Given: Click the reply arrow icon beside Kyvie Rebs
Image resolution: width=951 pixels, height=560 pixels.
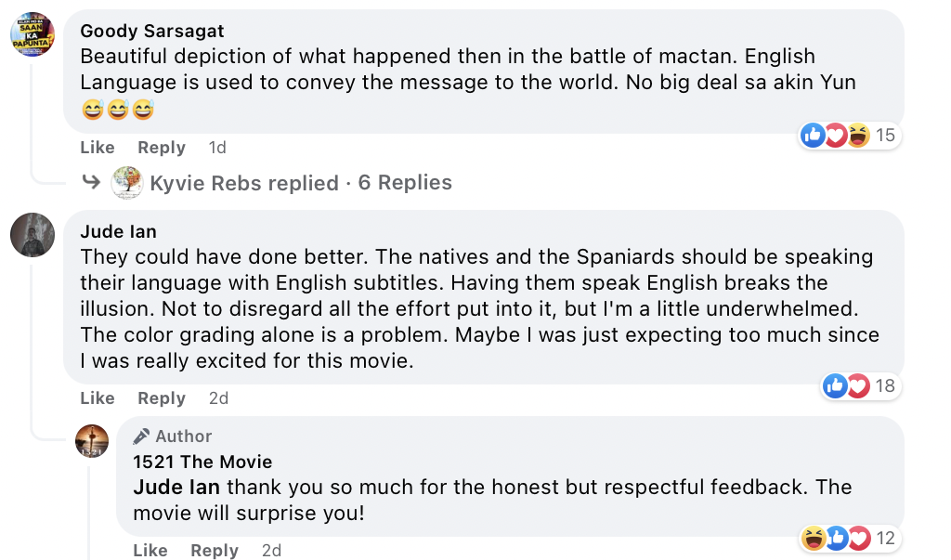Looking at the screenshot, I should pyautogui.click(x=91, y=182).
